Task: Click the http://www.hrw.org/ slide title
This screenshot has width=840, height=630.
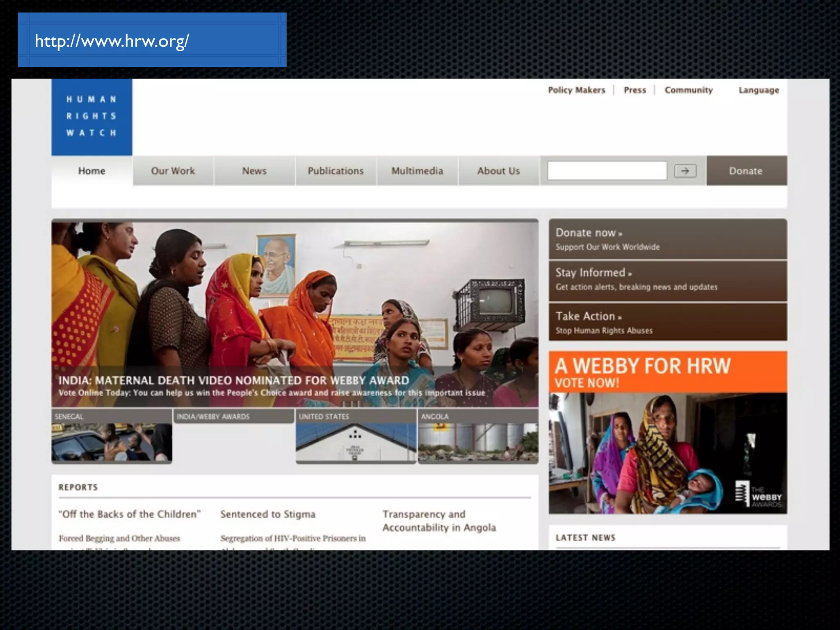Action: pyautogui.click(x=112, y=41)
